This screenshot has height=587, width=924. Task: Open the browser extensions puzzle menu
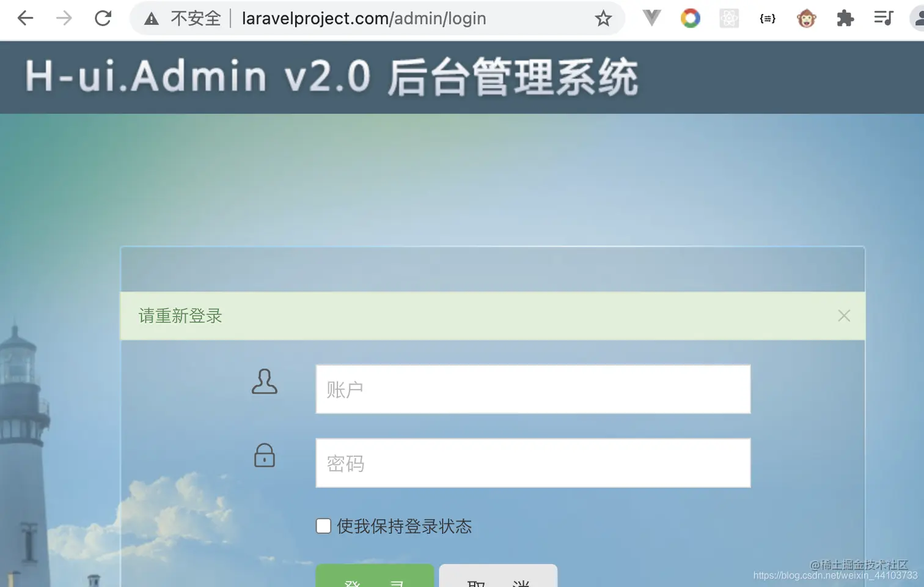[845, 18]
